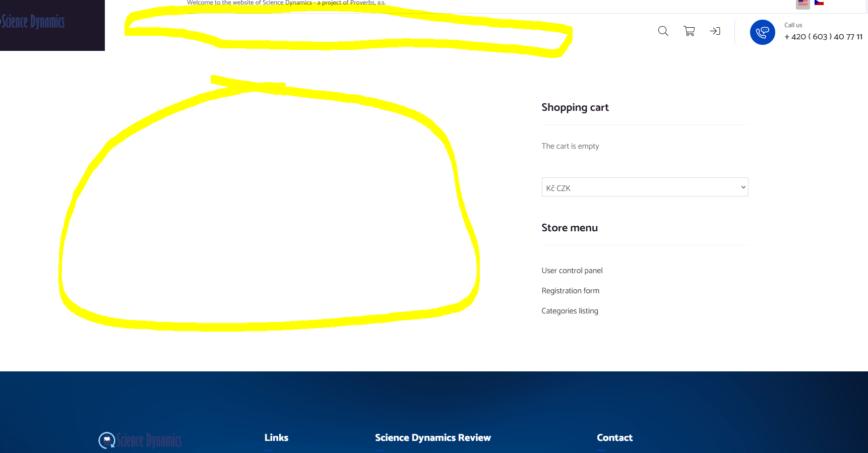Click the Shopping cart heading
868x453 pixels.
(575, 107)
